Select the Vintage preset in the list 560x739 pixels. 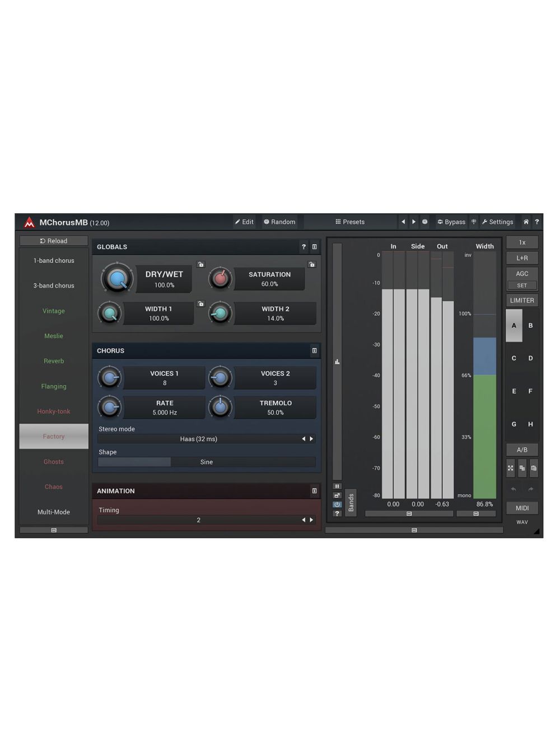click(54, 311)
